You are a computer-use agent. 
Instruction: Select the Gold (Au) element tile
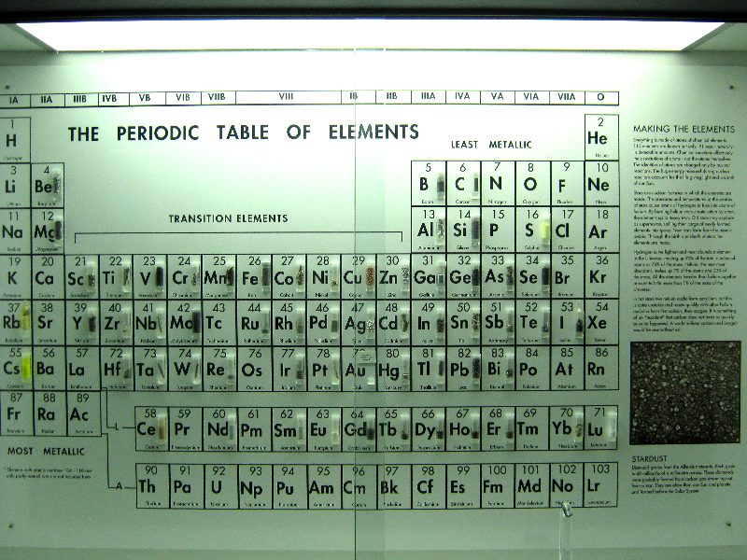[x=356, y=367]
